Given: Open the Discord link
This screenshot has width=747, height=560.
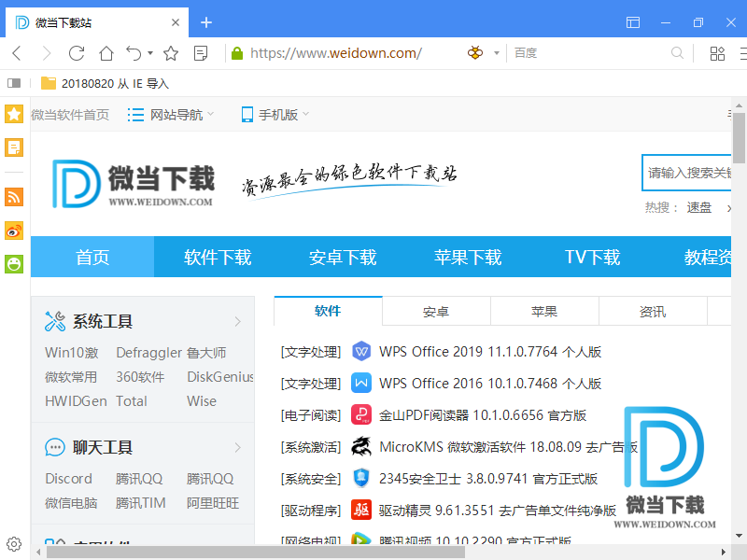Looking at the screenshot, I should click(x=68, y=479).
